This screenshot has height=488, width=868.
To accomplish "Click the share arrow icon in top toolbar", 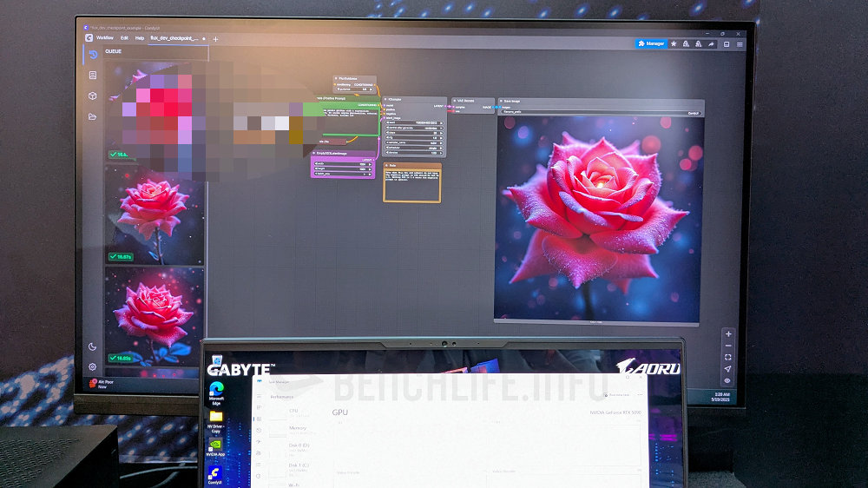I will pos(712,43).
